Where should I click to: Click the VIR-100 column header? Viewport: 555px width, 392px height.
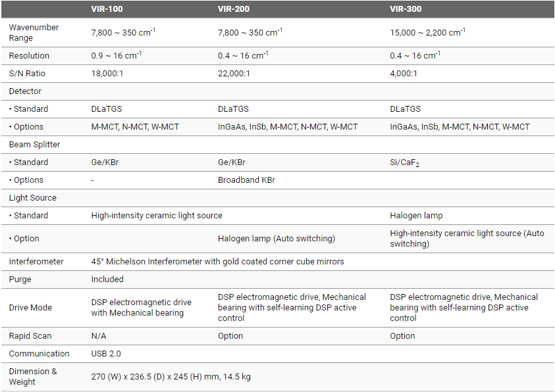107,9
